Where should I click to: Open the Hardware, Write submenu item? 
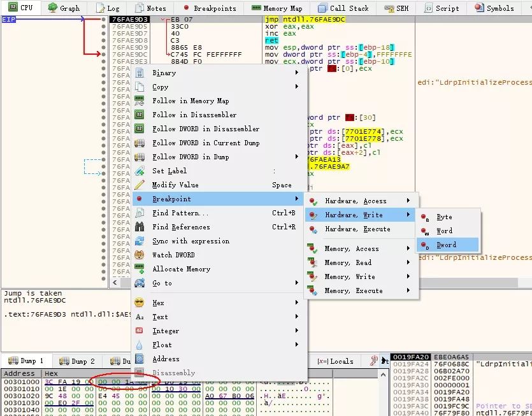point(360,215)
